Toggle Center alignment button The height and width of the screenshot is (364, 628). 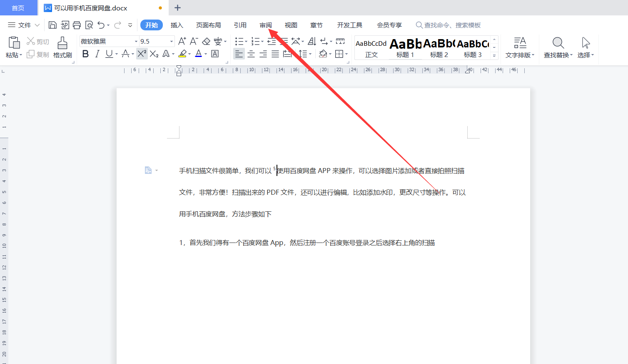tap(251, 54)
